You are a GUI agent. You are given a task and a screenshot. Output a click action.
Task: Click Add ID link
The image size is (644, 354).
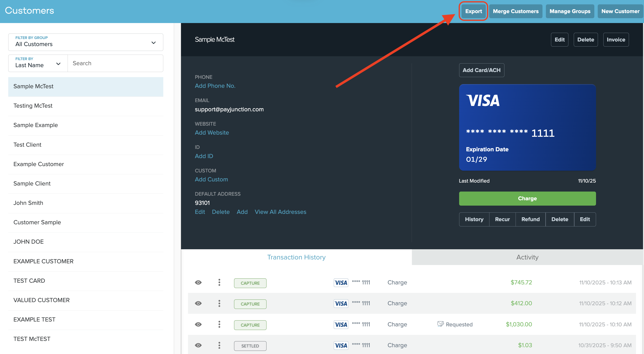(x=204, y=156)
